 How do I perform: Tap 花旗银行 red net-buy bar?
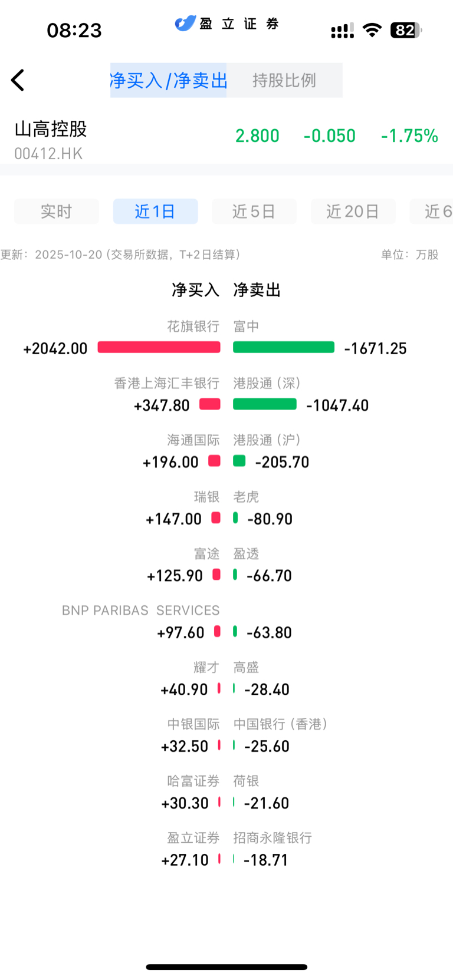click(159, 347)
